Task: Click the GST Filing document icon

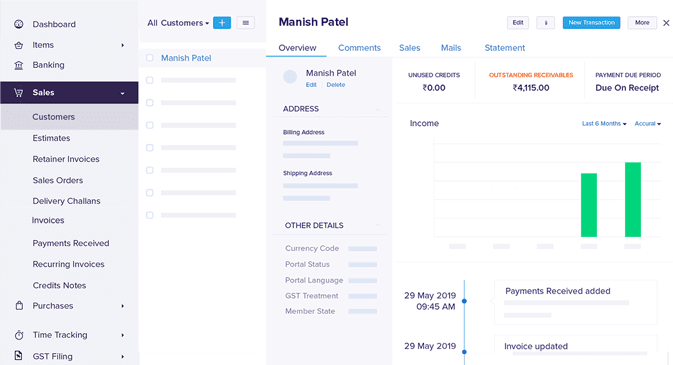Action: coord(18,356)
